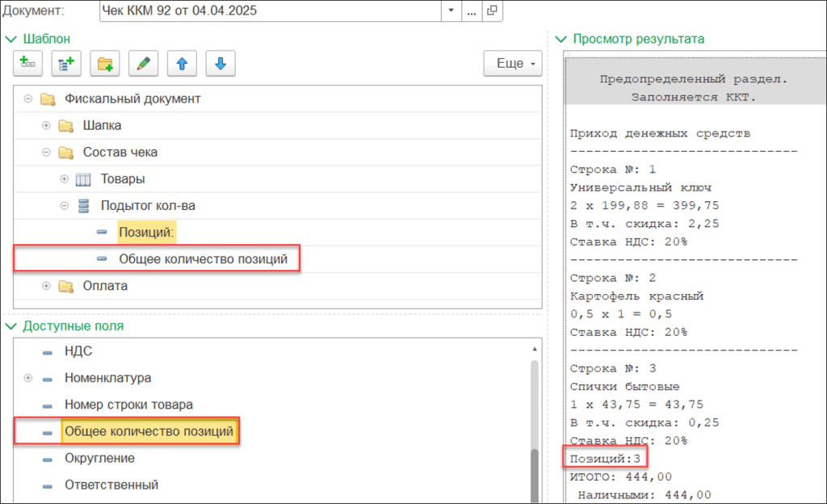Click the Document name input field
Screen dimensions: 827x504
click(x=271, y=11)
